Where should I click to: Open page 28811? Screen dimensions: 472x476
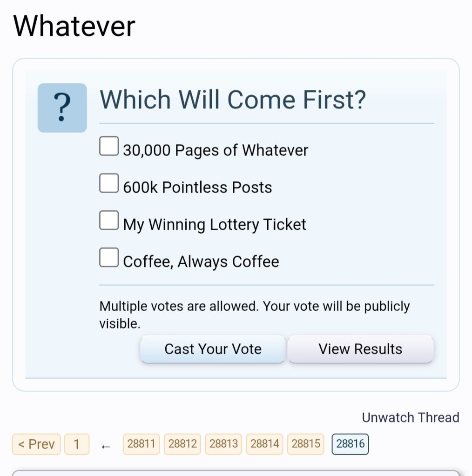click(x=141, y=444)
